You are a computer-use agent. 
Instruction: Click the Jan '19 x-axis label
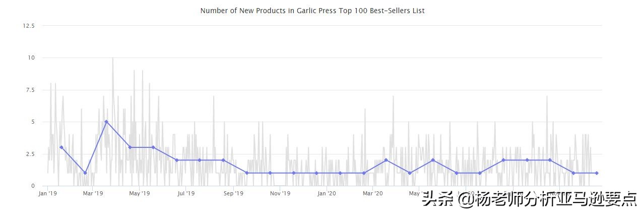[48, 193]
